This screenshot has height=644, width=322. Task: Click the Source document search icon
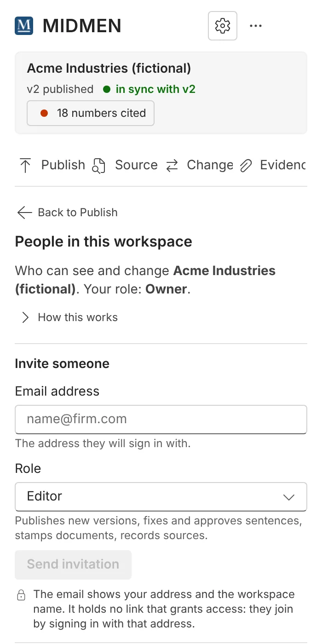point(99,165)
